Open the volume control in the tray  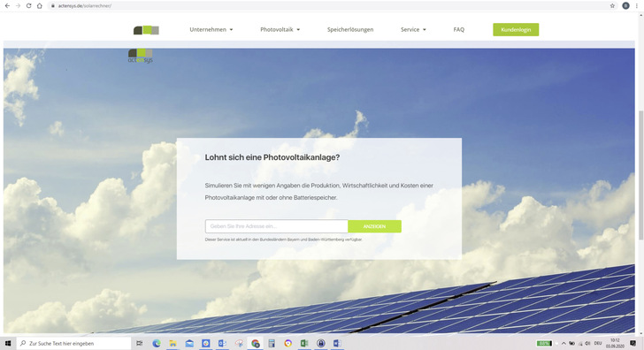pos(587,344)
